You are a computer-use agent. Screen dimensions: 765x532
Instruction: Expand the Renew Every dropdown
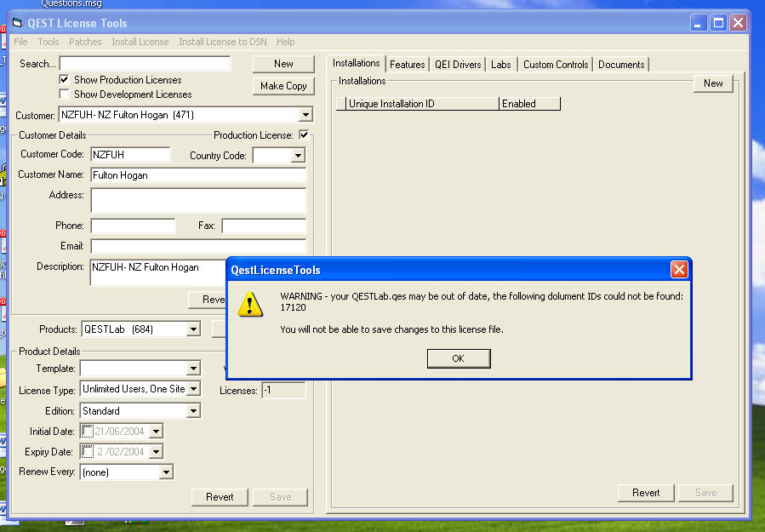coord(166,472)
